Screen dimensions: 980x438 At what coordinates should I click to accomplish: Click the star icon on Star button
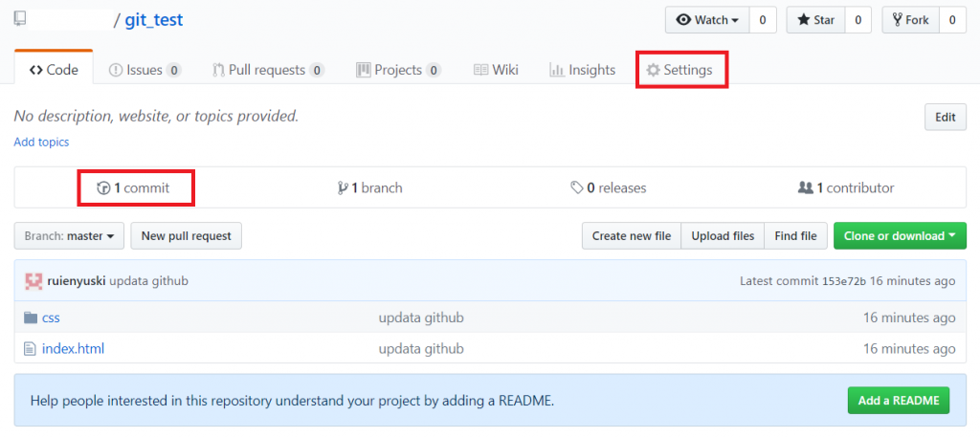tap(804, 20)
